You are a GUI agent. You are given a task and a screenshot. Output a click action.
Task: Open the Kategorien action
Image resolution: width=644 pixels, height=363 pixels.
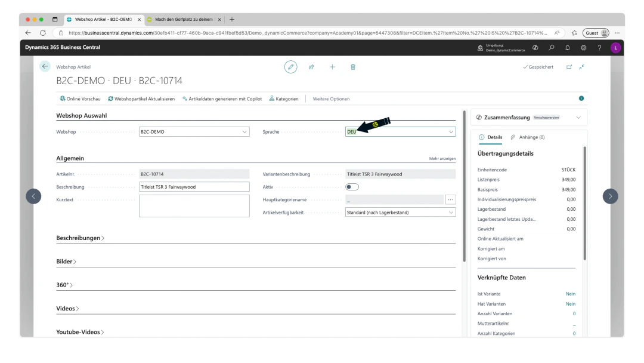(283, 99)
